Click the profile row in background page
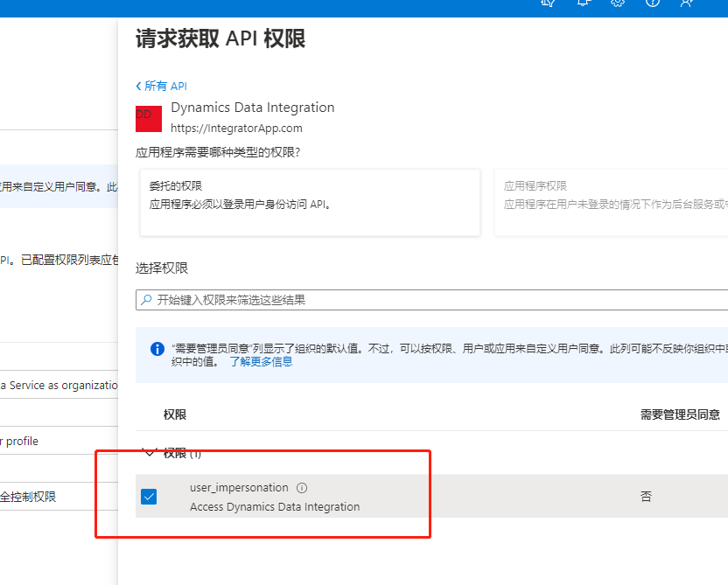This screenshot has width=728, height=585. coord(59,441)
